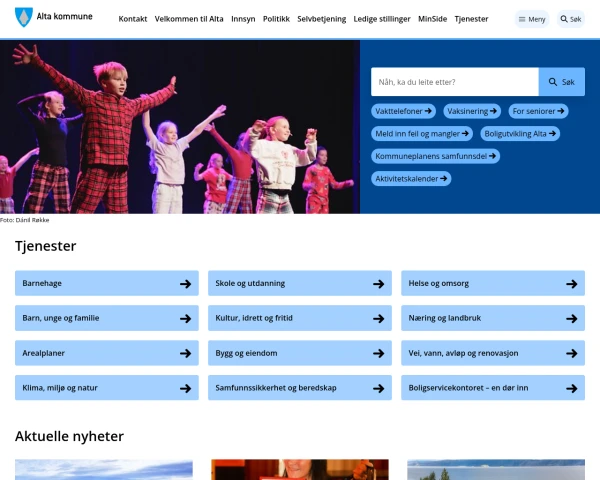600x480 pixels.
Task: Open the Aktivitetskalender shortcut
Action: click(411, 179)
